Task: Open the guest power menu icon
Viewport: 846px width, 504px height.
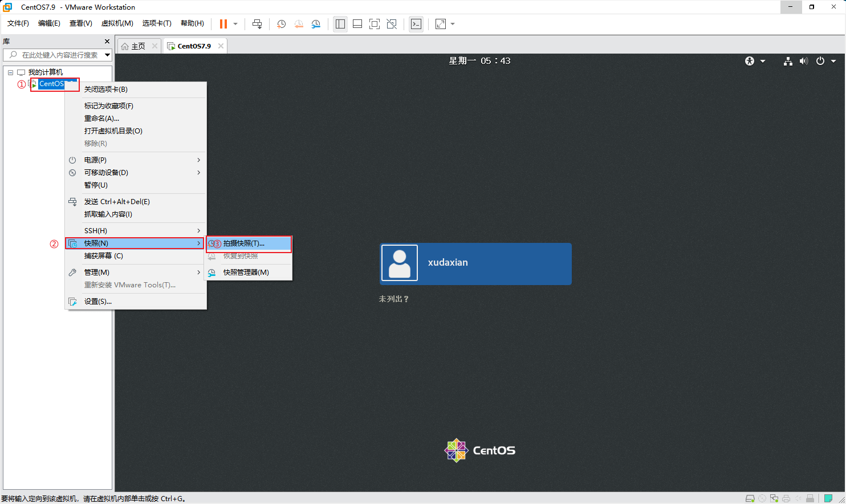Action: 820,61
